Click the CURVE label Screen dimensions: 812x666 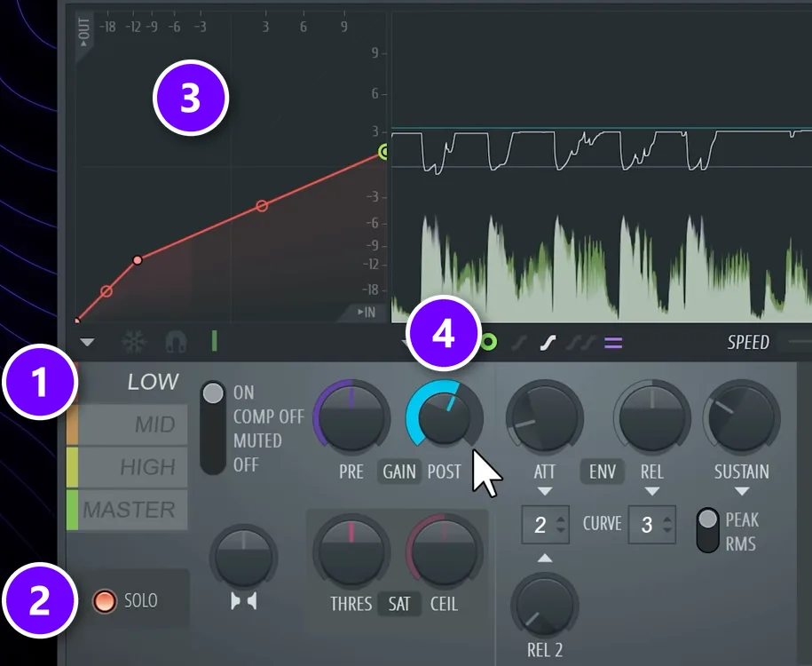point(602,523)
